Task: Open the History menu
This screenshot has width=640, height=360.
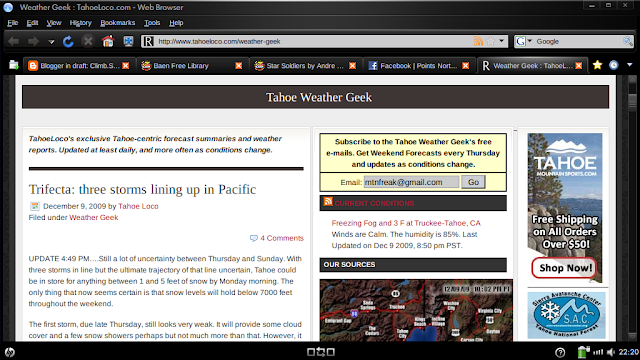Action: click(x=80, y=23)
